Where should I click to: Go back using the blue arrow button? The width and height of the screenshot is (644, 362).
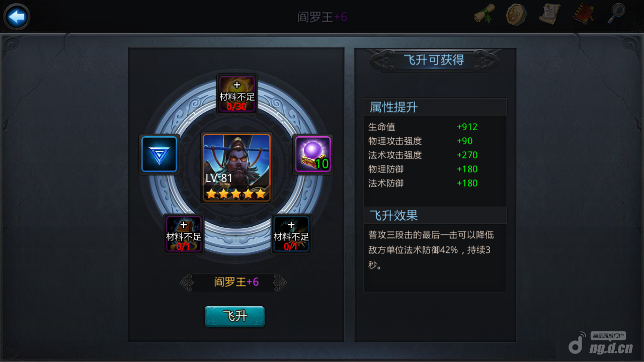[17, 17]
